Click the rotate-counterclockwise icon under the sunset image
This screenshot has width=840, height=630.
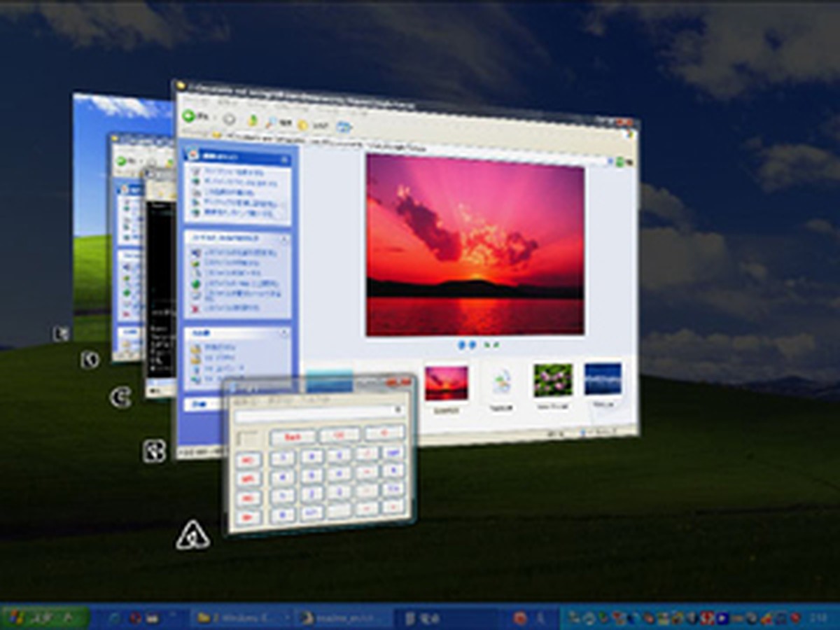pyautogui.click(x=497, y=344)
